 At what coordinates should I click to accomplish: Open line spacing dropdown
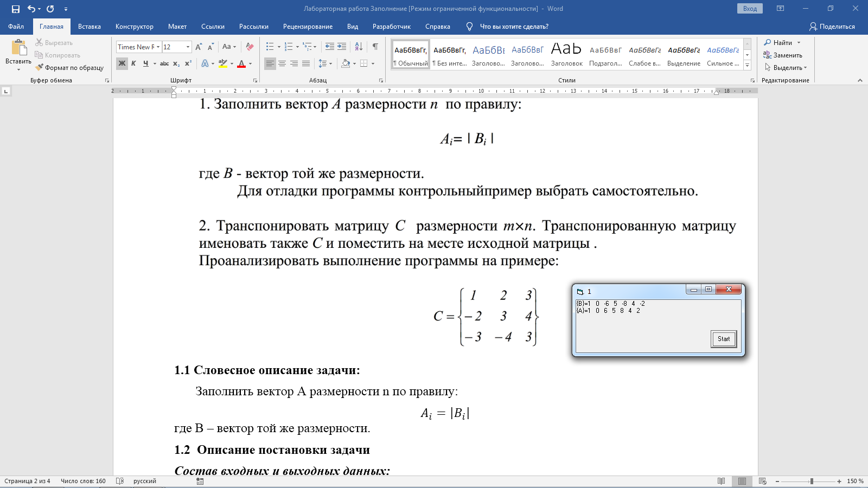click(325, 63)
